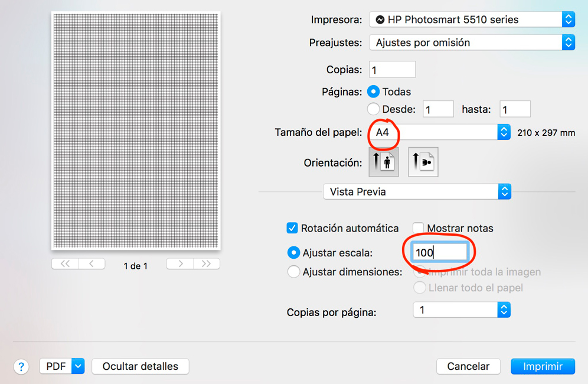Expand the Preajustes dropdown
The width and height of the screenshot is (588, 384).
(472, 43)
